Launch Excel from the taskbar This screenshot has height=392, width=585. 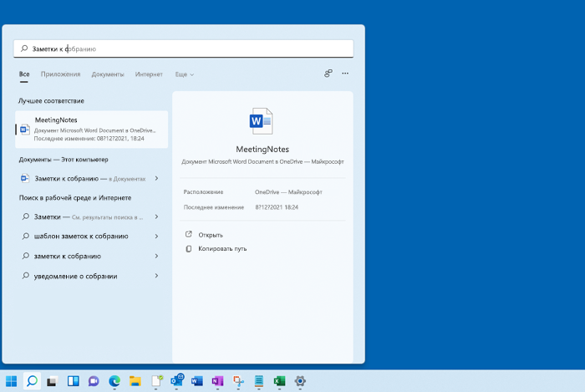279,381
